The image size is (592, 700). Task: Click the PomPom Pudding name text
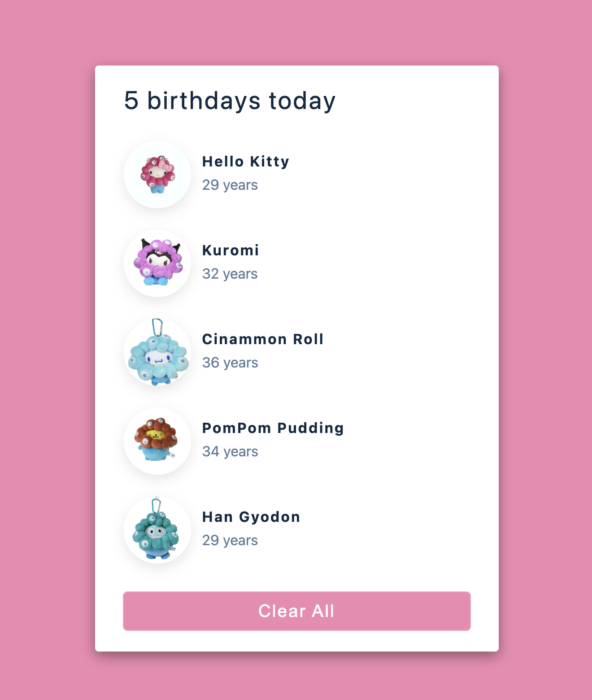click(273, 428)
